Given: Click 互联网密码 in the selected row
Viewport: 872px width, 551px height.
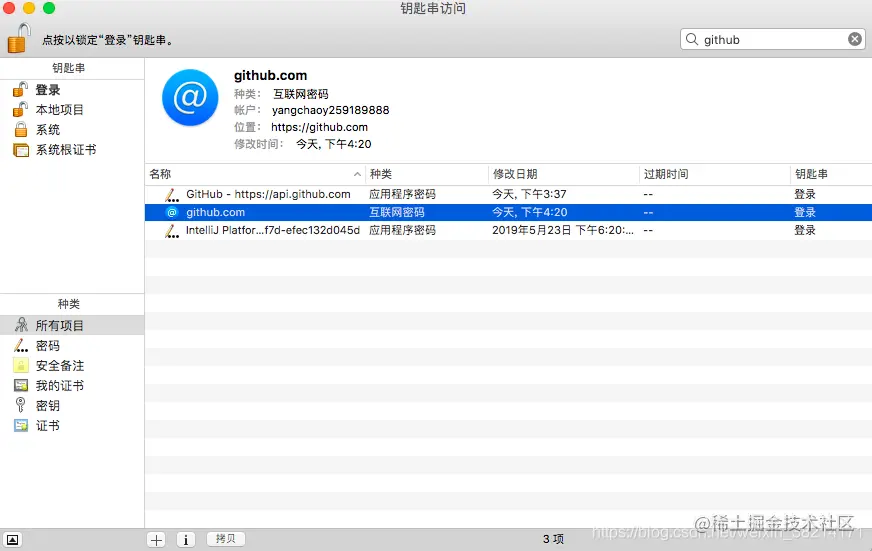Looking at the screenshot, I should tap(397, 212).
